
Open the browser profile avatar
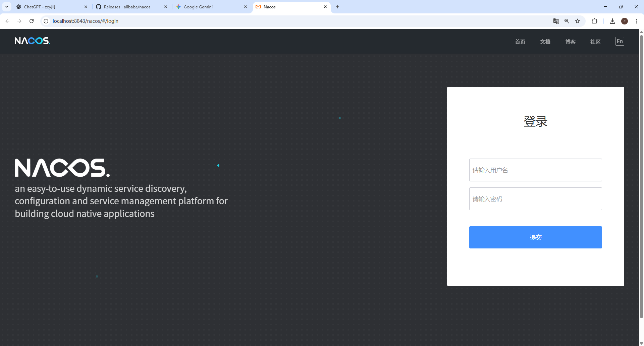point(625,21)
